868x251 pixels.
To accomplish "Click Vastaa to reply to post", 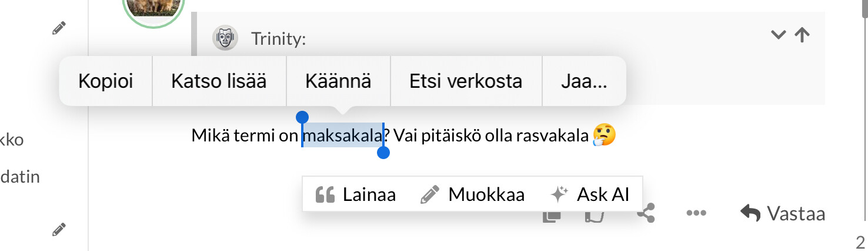I will (783, 213).
